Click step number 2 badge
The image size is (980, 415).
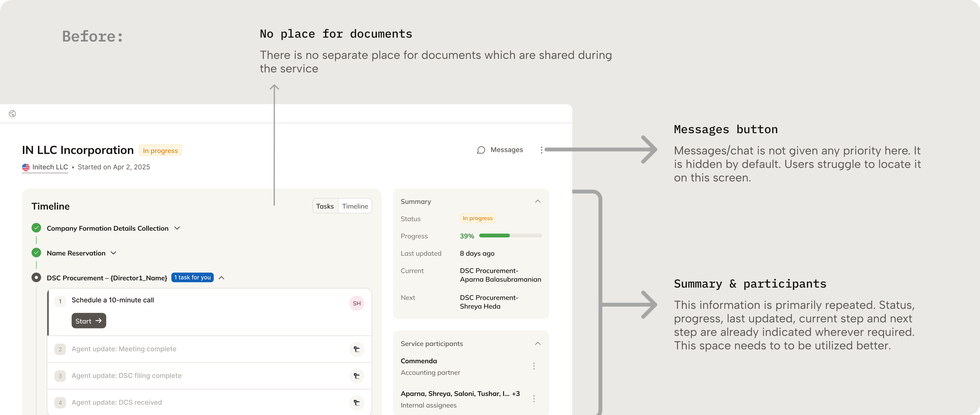point(60,349)
